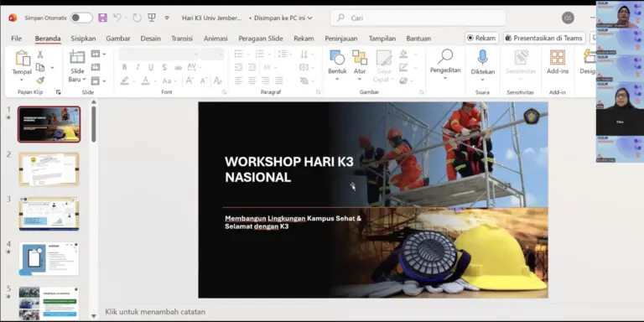
Task: Open the Bantuan tab
Action: [418, 39]
